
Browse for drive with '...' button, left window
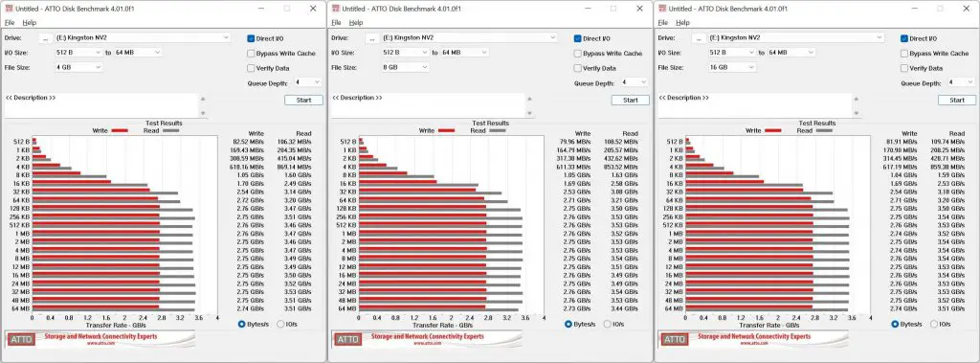click(x=45, y=38)
